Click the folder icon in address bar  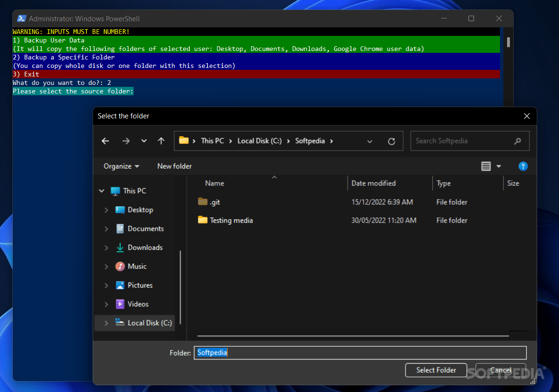point(184,140)
